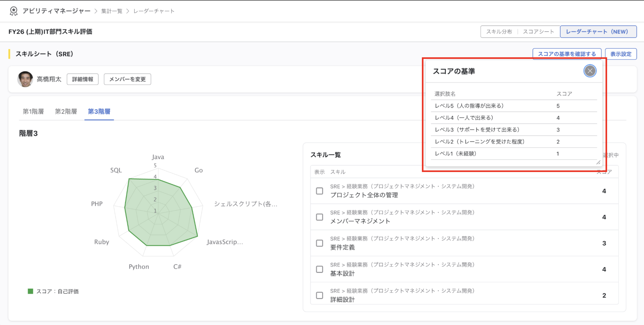Switch to the 第1階層 tab
The image size is (644, 325).
click(33, 111)
